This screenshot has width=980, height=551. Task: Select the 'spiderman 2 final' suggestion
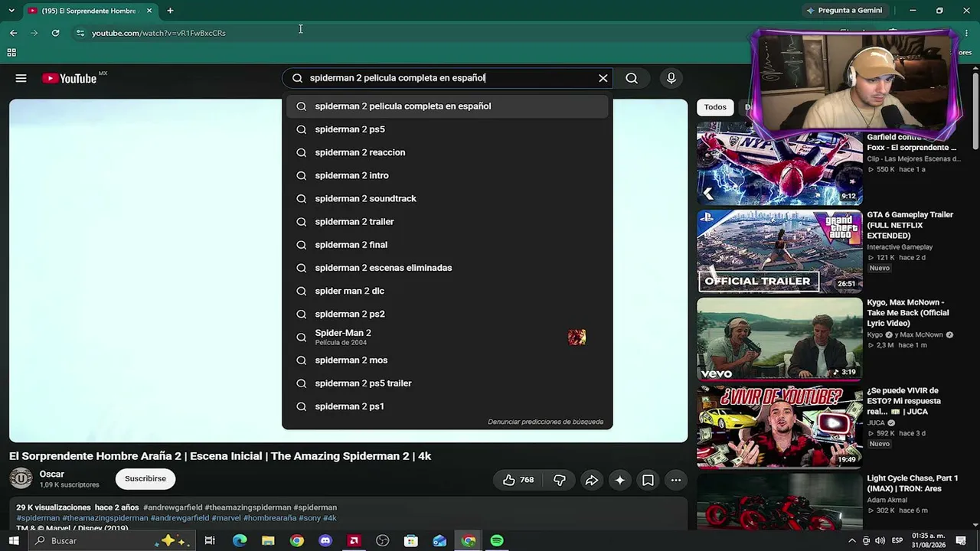[x=447, y=245]
